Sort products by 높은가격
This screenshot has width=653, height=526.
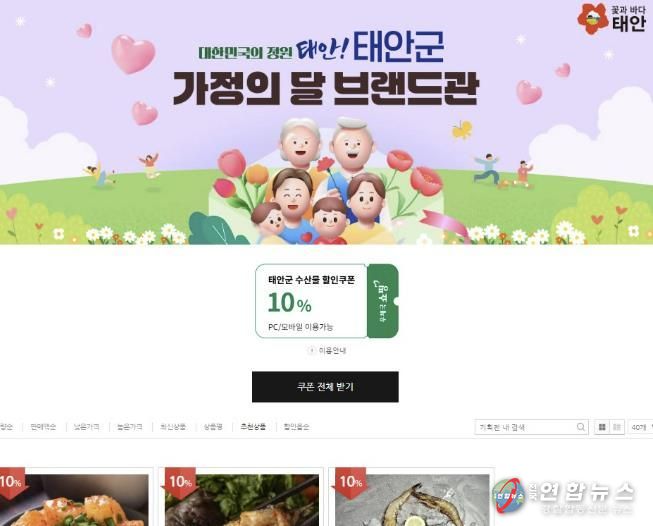coord(130,427)
